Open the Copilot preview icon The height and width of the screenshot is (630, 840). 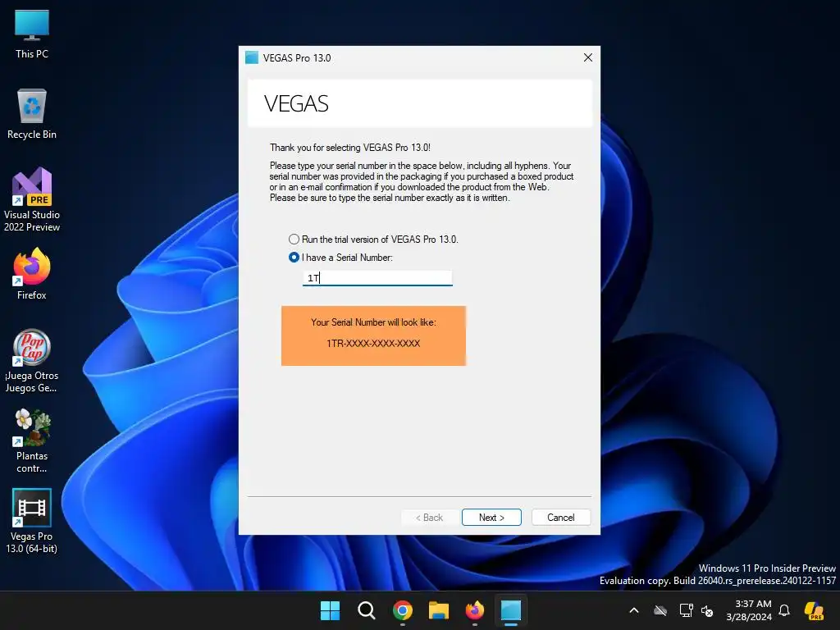tap(814, 610)
